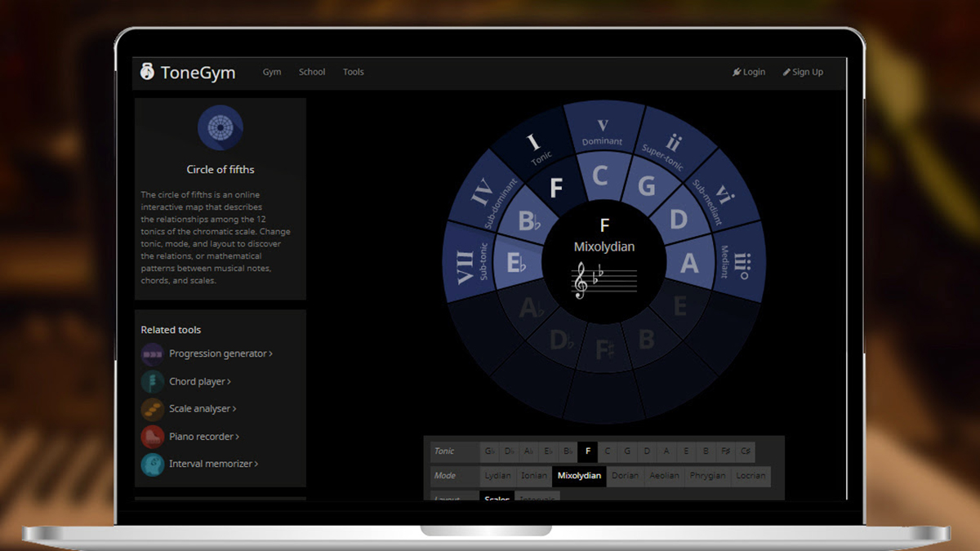Open the Progression generator link text
This screenshot has height=551, width=980.
point(220,353)
